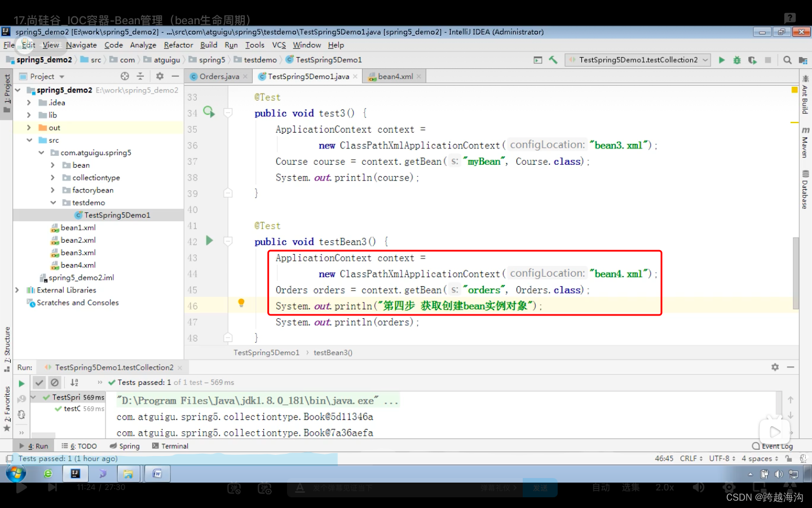Click the locate target icon in Project panel
Screen dimensions: 812x508
125,76
